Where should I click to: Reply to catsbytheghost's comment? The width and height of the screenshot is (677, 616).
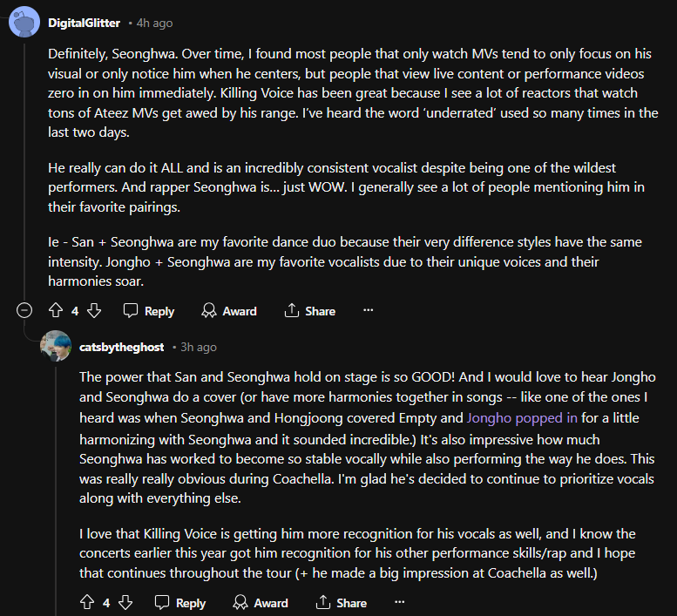(x=180, y=602)
